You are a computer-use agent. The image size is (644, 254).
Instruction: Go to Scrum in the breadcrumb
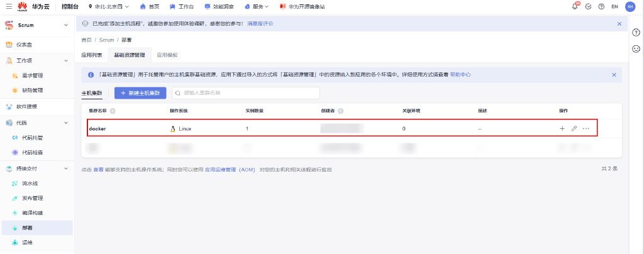click(106, 40)
